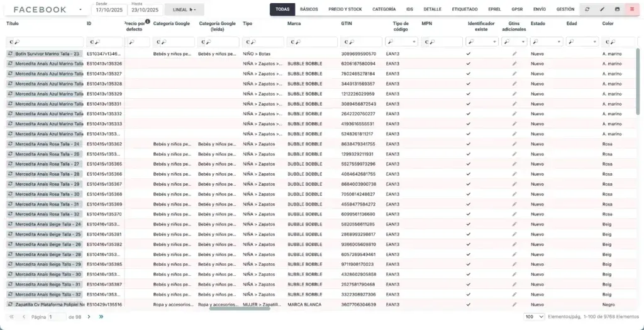
Task: Edit additional GTINs for GTIN 3607706304639 row
Action: [514, 304]
